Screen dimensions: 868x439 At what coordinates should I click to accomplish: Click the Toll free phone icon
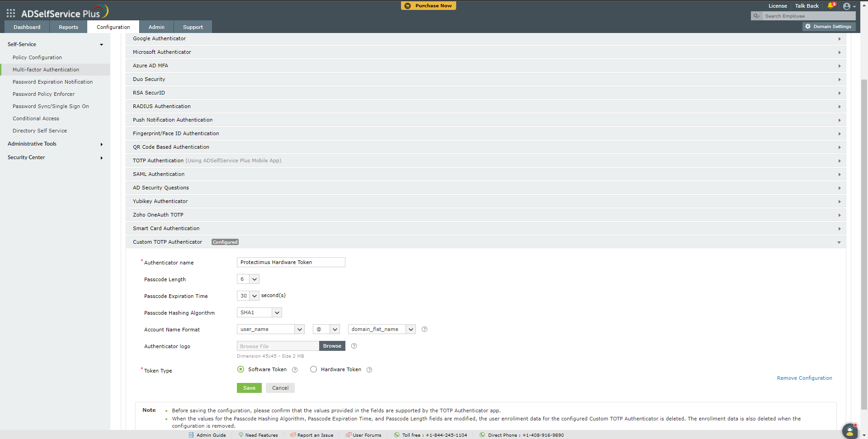coord(397,435)
